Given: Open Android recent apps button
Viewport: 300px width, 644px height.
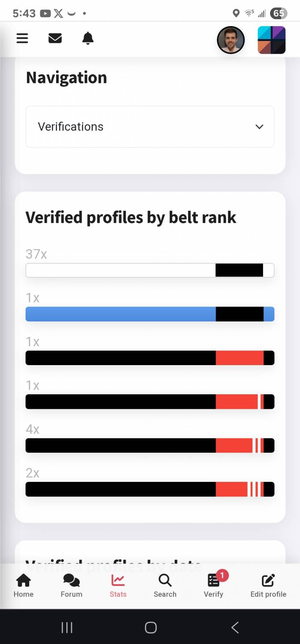Looking at the screenshot, I should point(66,628).
